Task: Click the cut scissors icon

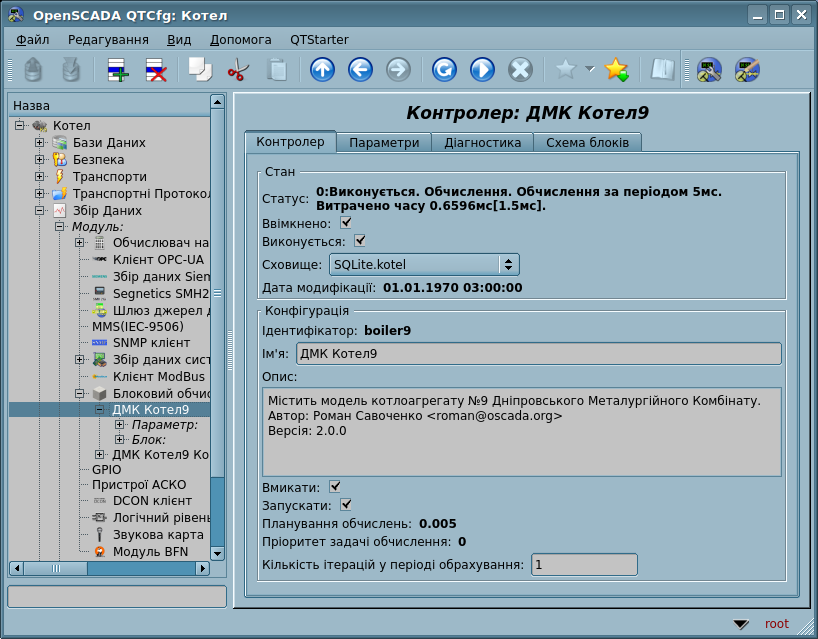Action: tap(238, 70)
